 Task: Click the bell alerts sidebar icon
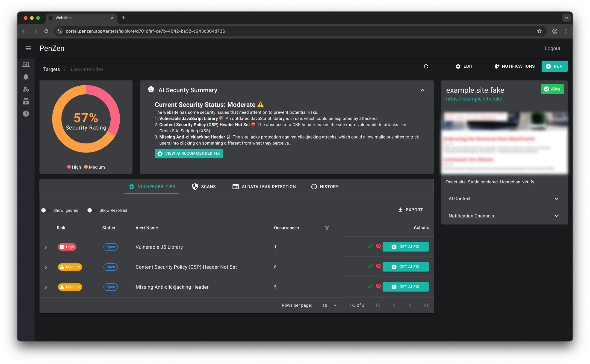pos(26,77)
